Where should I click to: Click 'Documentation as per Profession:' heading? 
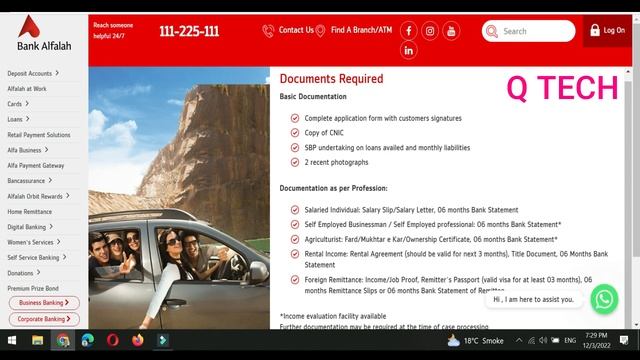333,189
